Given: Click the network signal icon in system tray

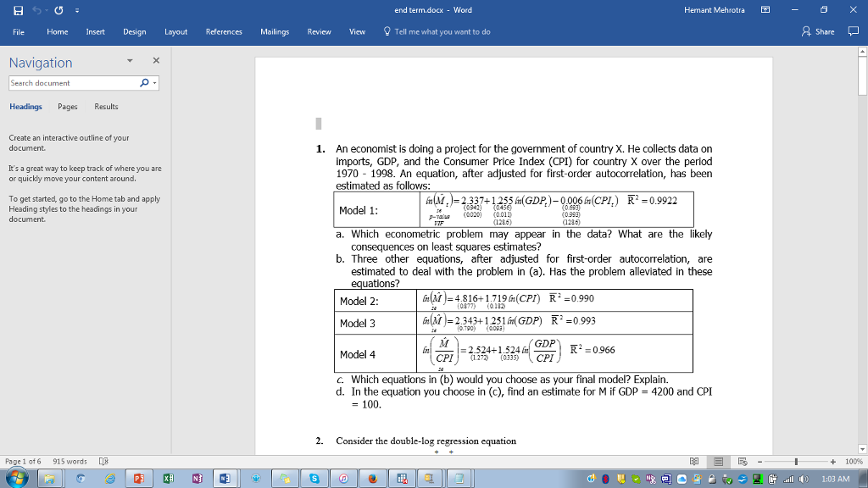Looking at the screenshot, I should [788, 480].
